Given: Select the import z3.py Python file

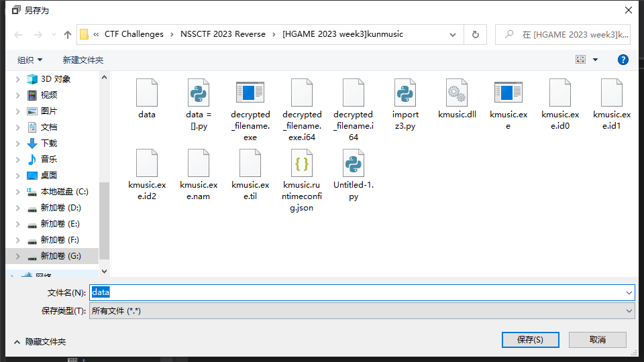Looking at the screenshot, I should tap(405, 92).
